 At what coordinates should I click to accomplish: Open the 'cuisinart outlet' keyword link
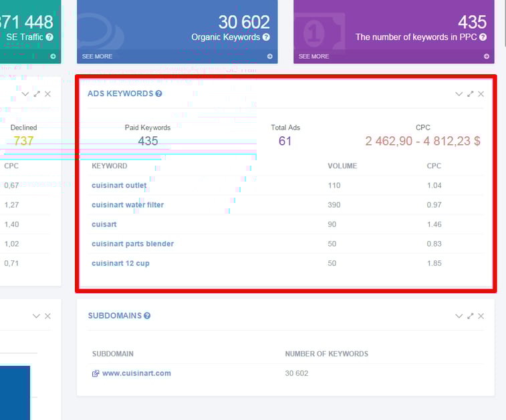click(x=119, y=186)
